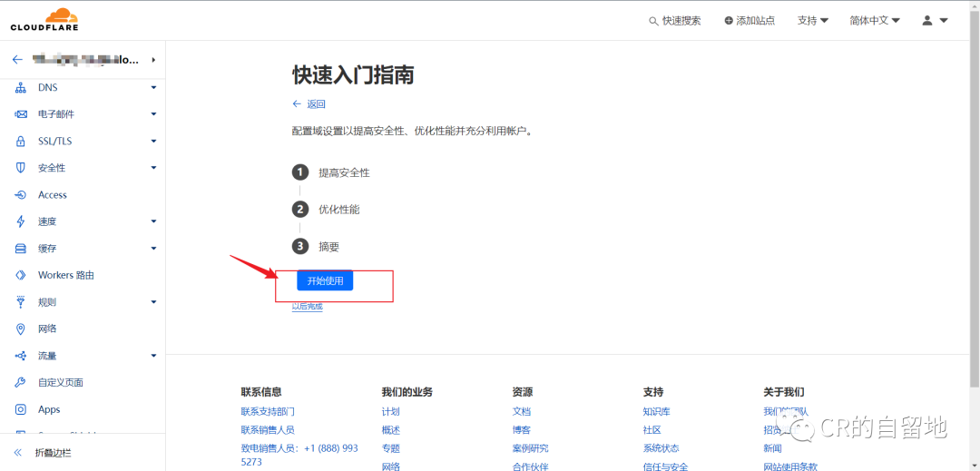Click the back arrow beside domain name
980x471 pixels.
16,60
